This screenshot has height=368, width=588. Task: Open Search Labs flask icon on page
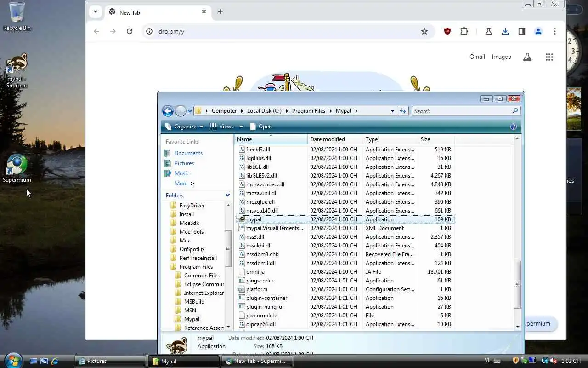[x=527, y=57]
